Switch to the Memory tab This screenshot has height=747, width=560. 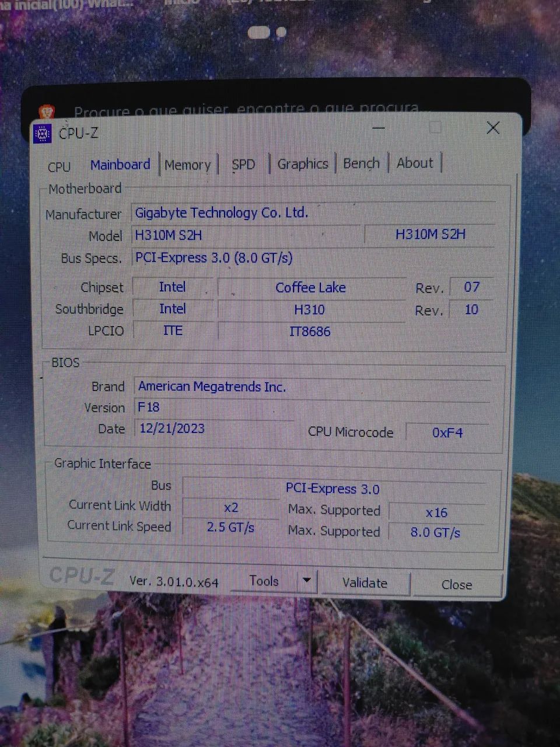pyautogui.click(x=187, y=165)
